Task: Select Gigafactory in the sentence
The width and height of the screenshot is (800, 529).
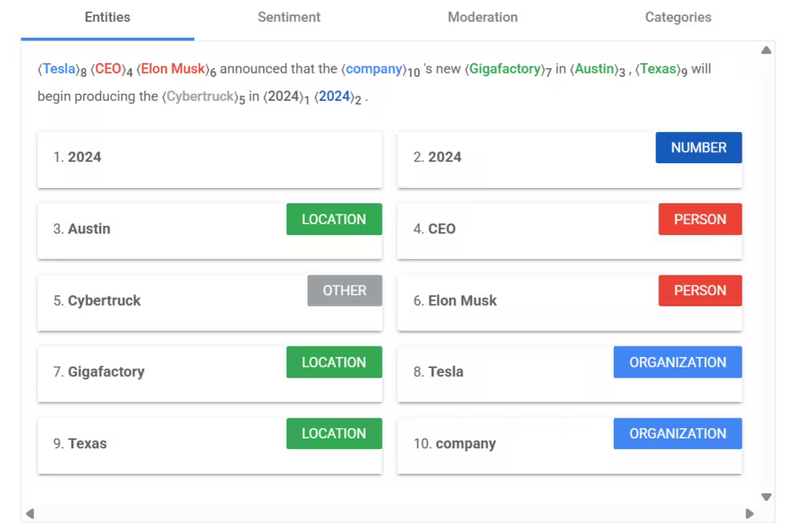Action: pos(505,69)
